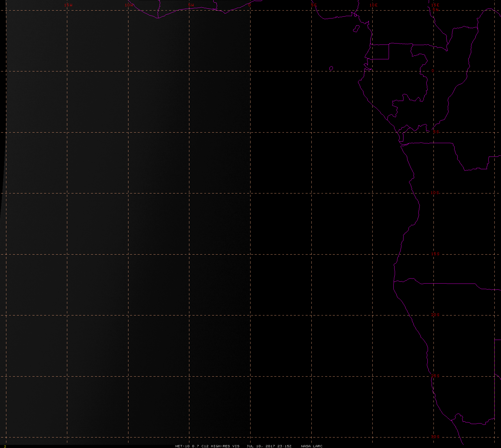Click the 10E longitude label
The width and height of the screenshot is (501, 448).
(x=374, y=5)
